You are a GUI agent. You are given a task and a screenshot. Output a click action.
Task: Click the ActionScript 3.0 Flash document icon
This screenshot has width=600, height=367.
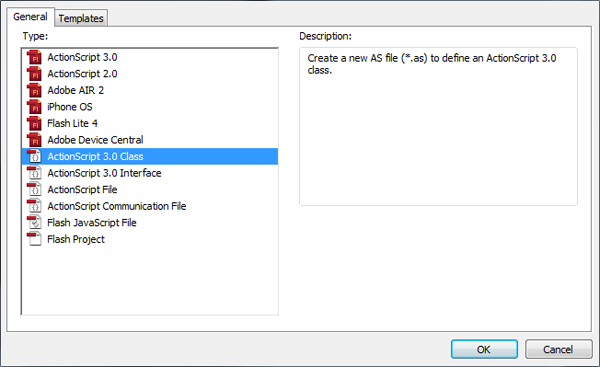(x=34, y=57)
